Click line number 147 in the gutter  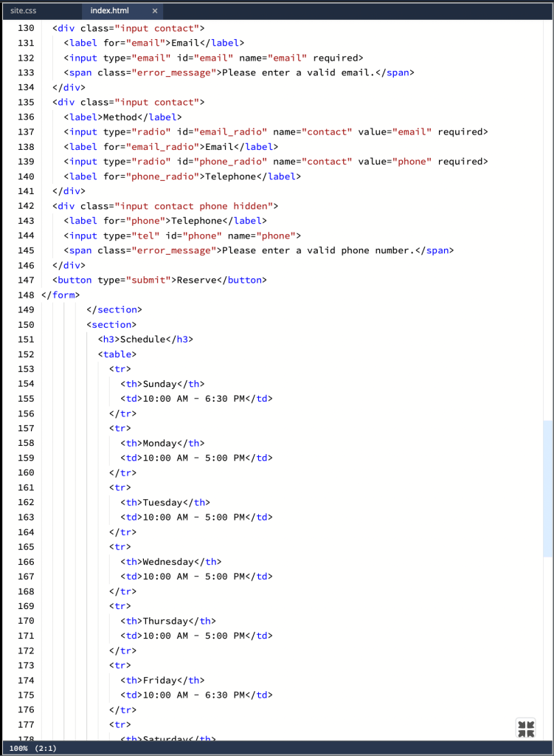pyautogui.click(x=25, y=280)
